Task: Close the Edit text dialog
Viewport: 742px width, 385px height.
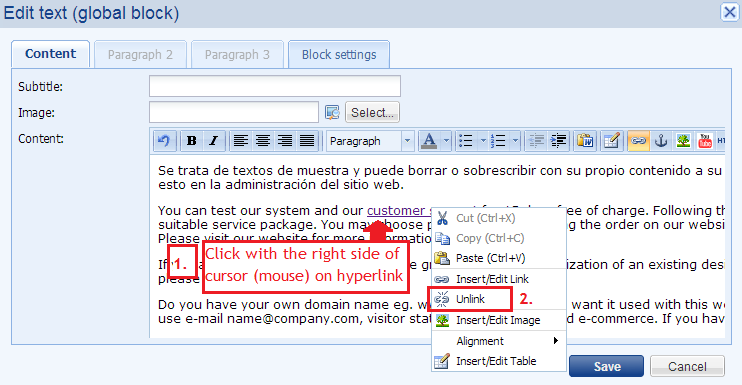Action: point(730,12)
